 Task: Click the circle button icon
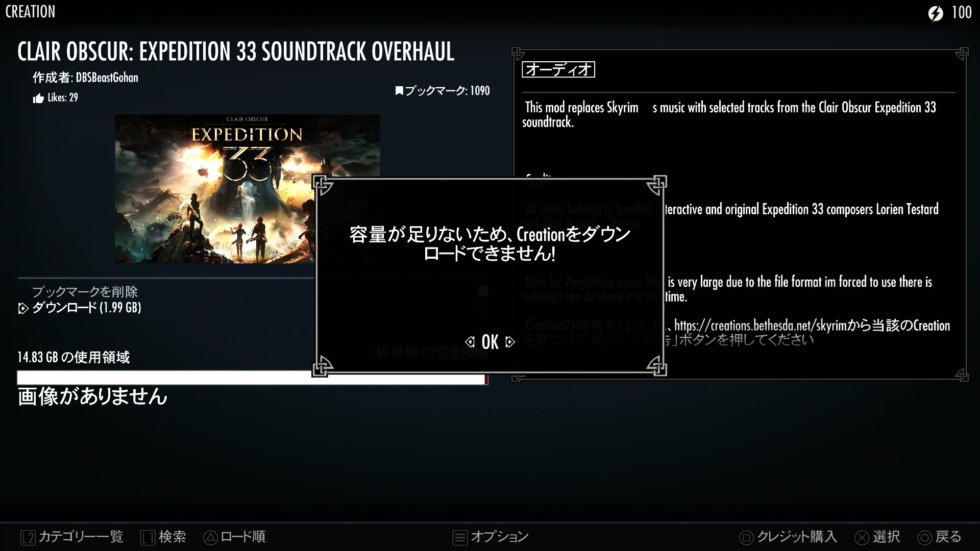point(924,538)
